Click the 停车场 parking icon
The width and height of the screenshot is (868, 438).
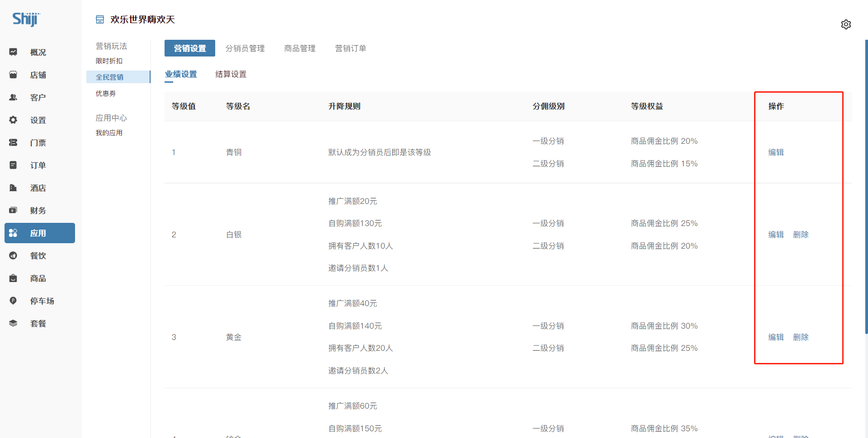[13, 301]
